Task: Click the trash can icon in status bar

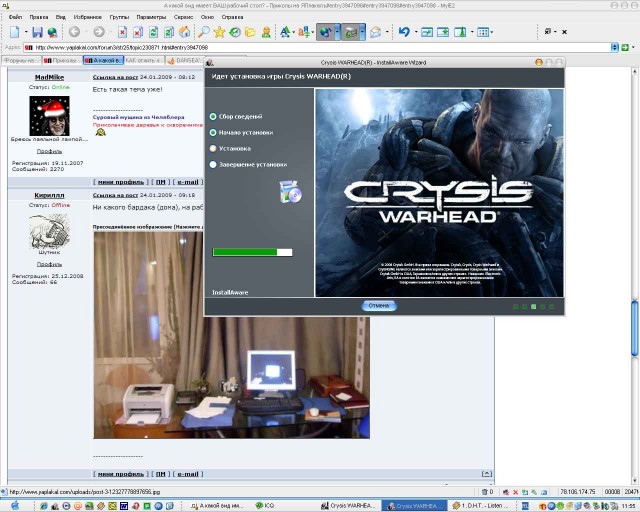Action: tap(485, 492)
